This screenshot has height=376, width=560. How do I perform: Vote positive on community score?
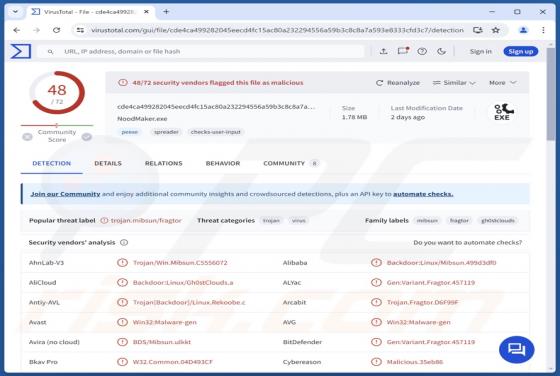[87, 137]
